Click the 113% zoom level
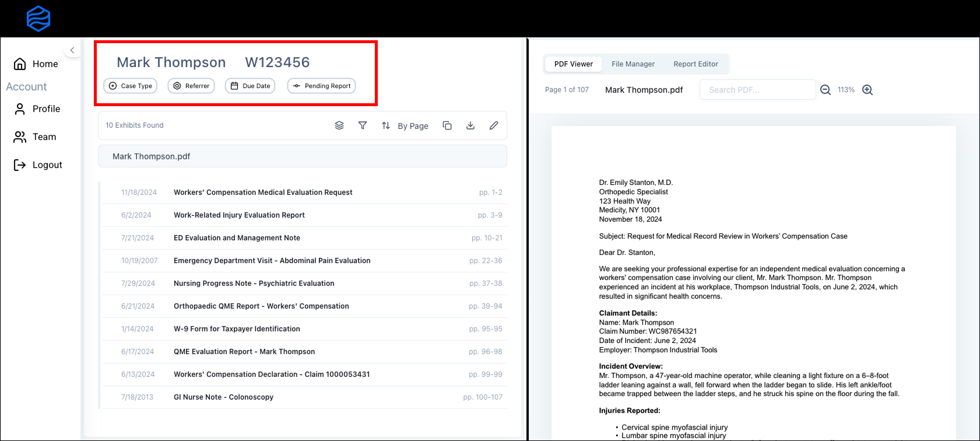This screenshot has width=980, height=441. coord(846,90)
